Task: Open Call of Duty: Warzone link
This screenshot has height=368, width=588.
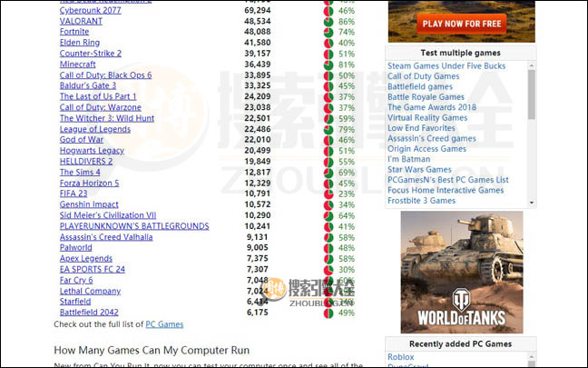Action: [101, 107]
